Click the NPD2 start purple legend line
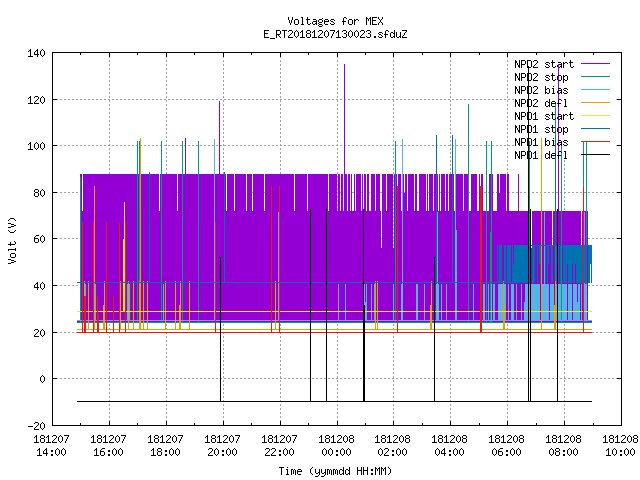640x480 pixels. pyautogui.click(x=595, y=64)
